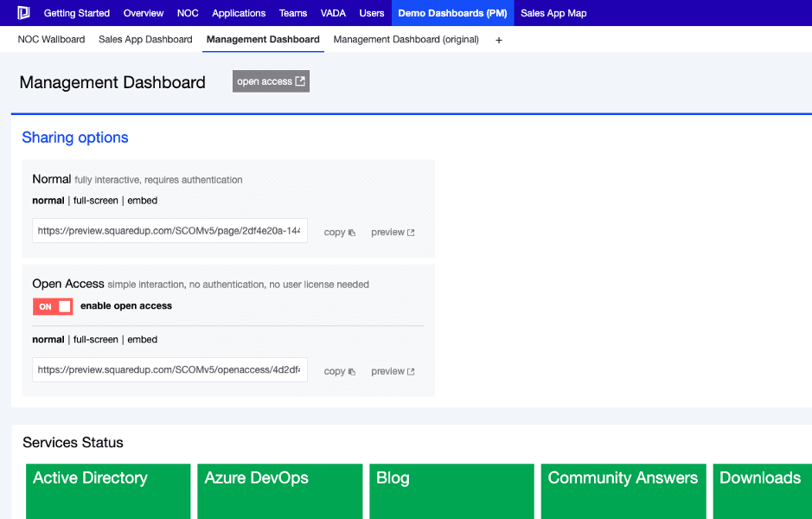
Task: Select normal mode under Normal sharing
Action: pos(48,201)
